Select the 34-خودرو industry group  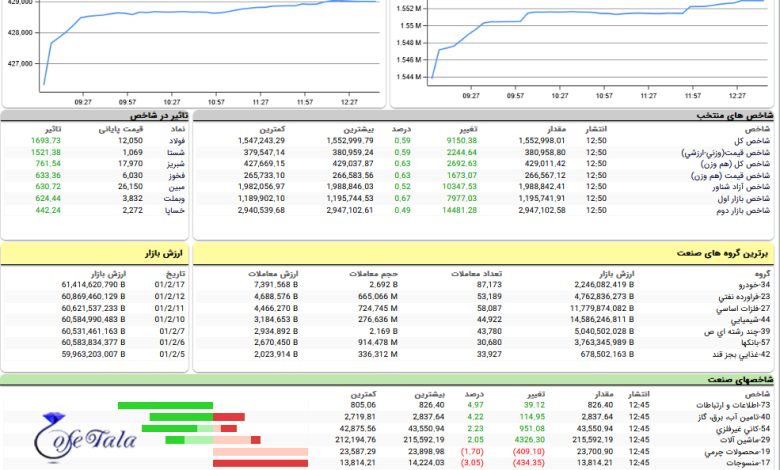[x=750, y=285]
